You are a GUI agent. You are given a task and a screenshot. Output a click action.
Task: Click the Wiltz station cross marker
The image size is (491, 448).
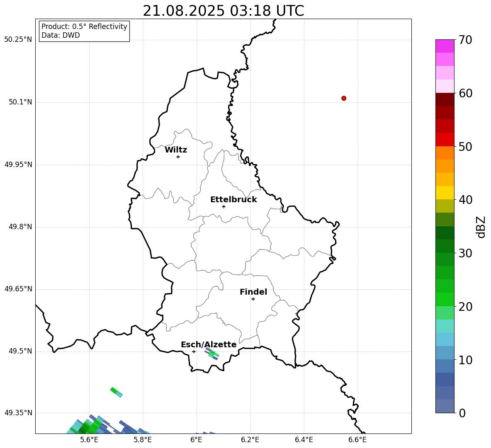coord(178,157)
